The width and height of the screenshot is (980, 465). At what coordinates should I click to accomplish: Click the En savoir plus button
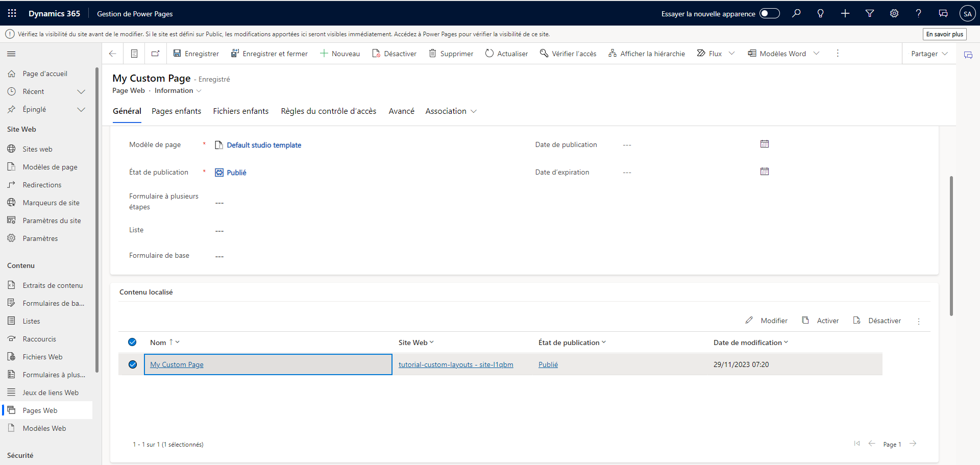pyautogui.click(x=944, y=34)
